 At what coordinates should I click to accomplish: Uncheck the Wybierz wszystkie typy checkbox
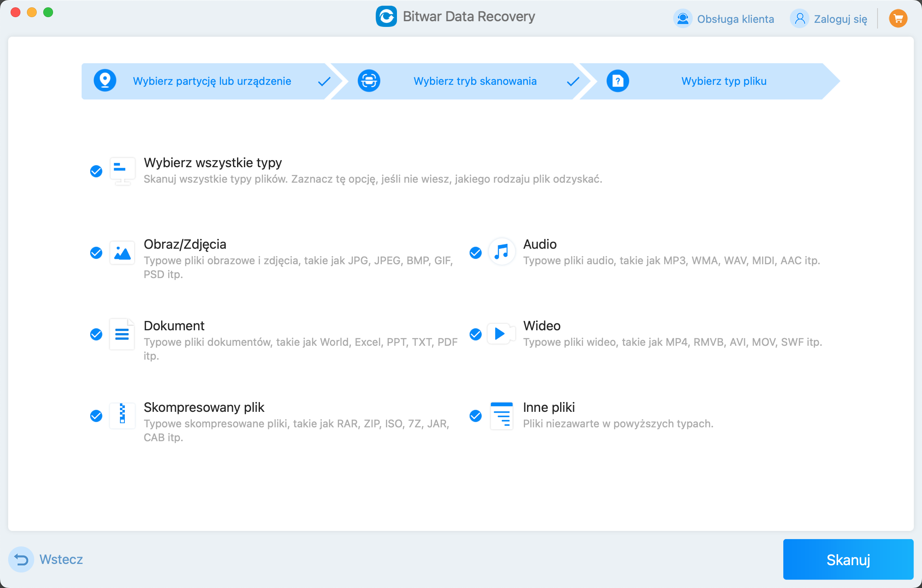click(x=96, y=171)
